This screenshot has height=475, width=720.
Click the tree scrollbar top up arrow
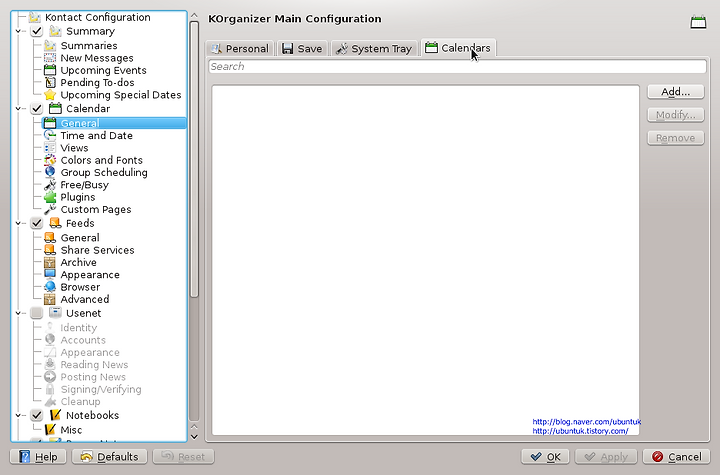pyautogui.click(x=194, y=16)
